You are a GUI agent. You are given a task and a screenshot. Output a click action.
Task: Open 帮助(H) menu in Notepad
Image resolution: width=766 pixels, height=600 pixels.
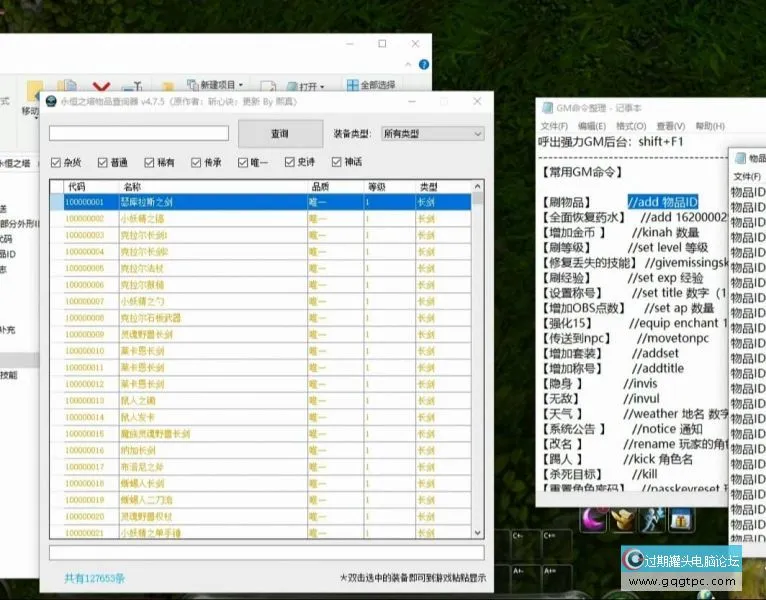(x=710, y=126)
